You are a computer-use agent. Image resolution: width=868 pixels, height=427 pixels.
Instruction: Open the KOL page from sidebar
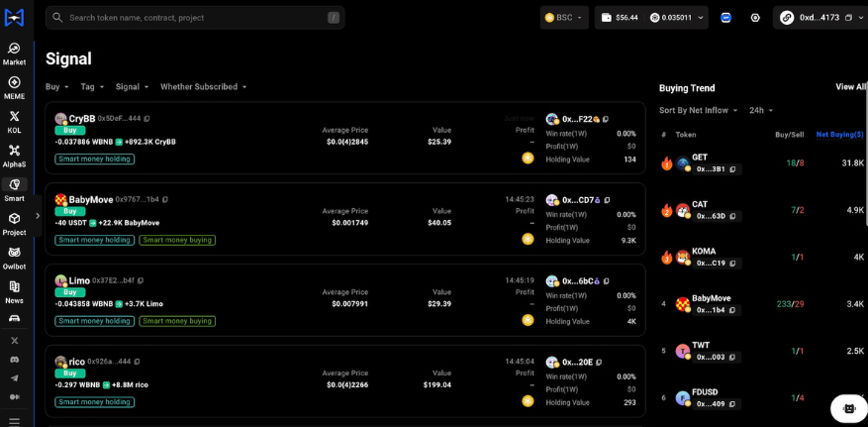point(14,121)
